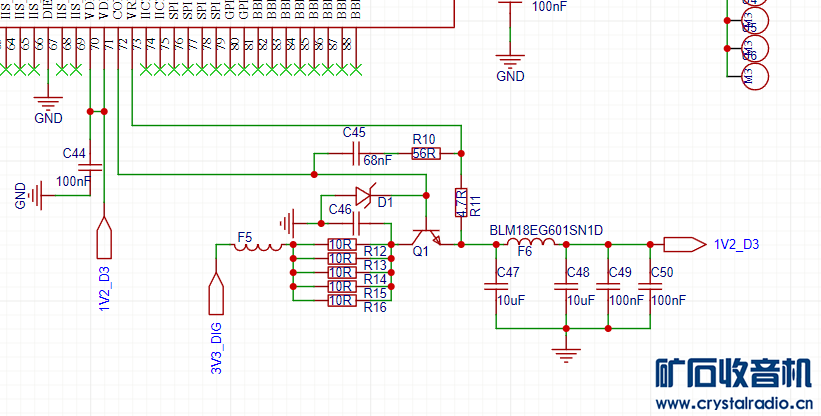Click the blue 3V3_DIG net name
Screen dimensions: 821x416
216,348
